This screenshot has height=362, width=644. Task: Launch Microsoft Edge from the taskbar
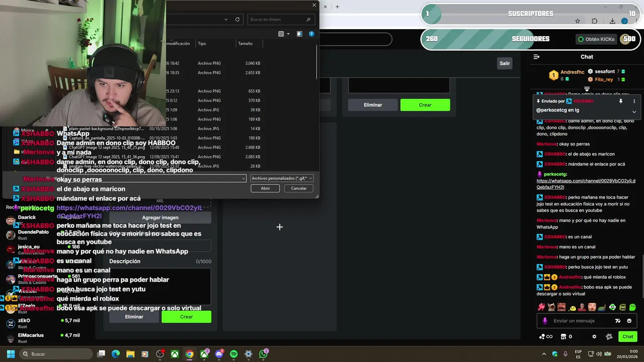[x=116, y=354]
